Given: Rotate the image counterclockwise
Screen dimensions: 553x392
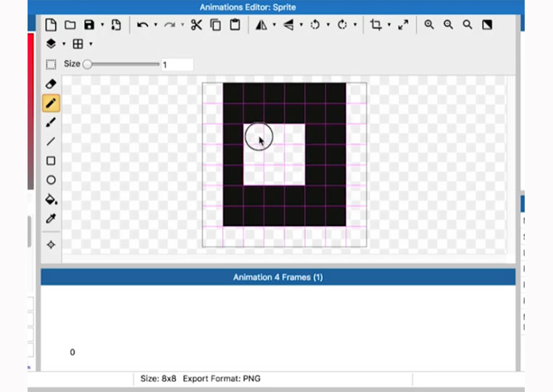Looking at the screenshot, I should coord(315,25).
